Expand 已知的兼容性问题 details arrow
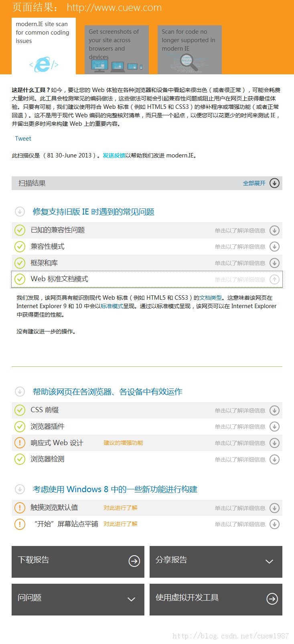This screenshot has height=644, width=294. 274,231
